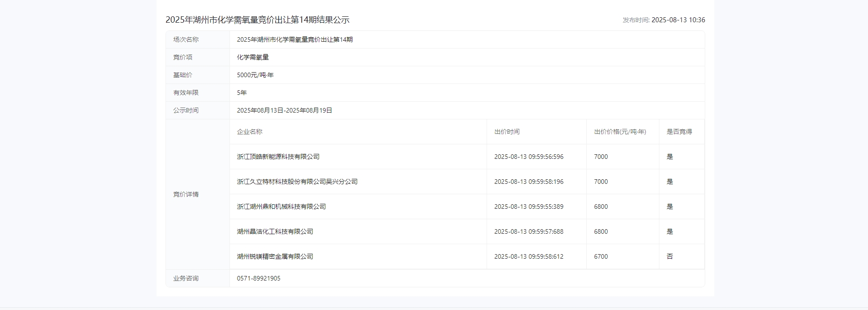Select the 6700 bid price
Viewport: 868px width, 310px height.
pos(601,256)
